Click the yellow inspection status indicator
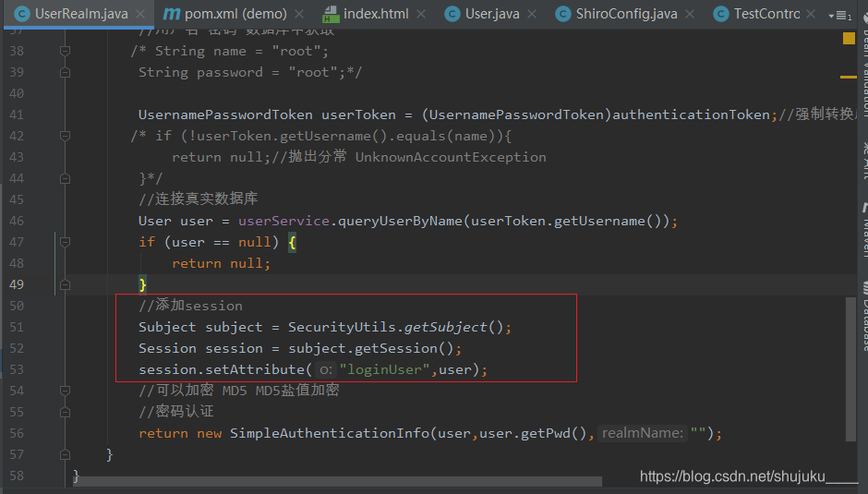Screen dimensions: 868x494 pyautogui.click(x=849, y=38)
